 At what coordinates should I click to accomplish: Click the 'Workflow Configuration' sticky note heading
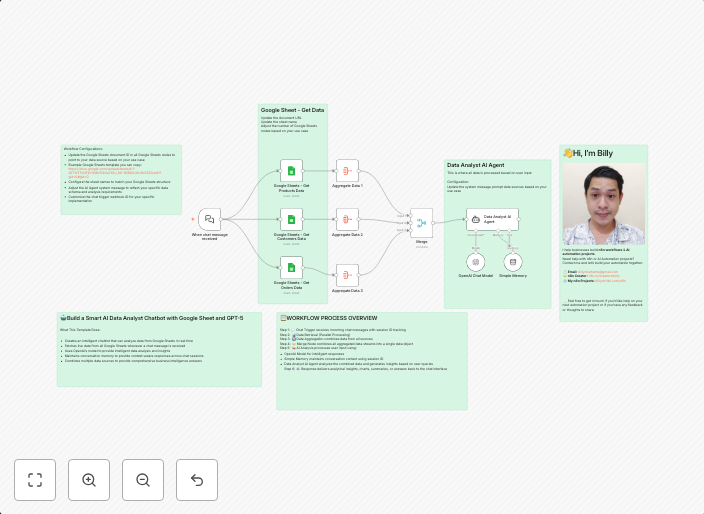coord(83,149)
